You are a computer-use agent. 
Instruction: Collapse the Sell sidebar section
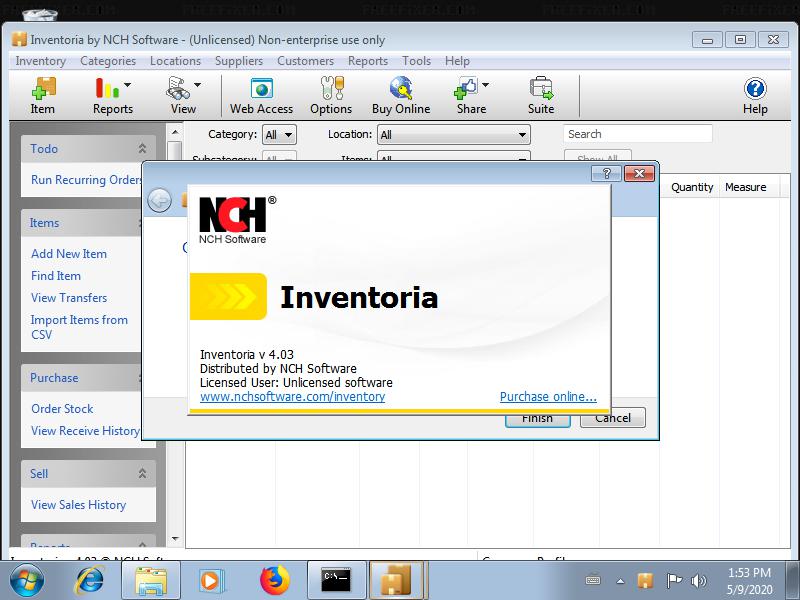click(142, 473)
